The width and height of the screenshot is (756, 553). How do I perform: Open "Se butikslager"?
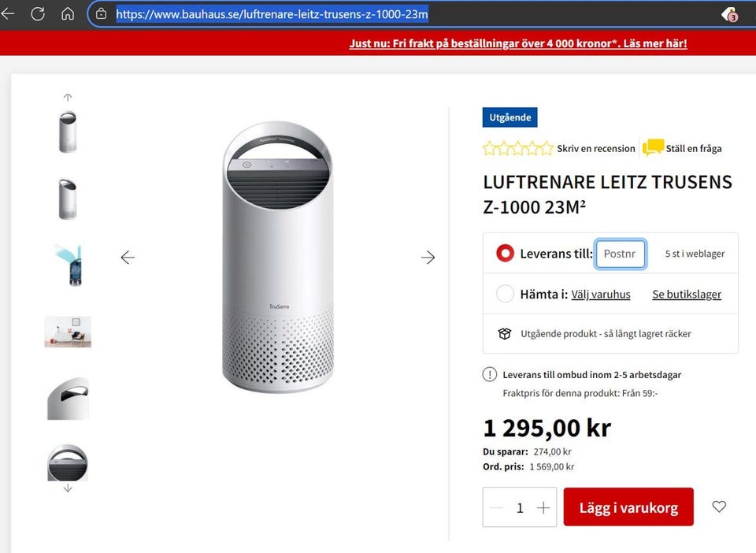[686, 293]
